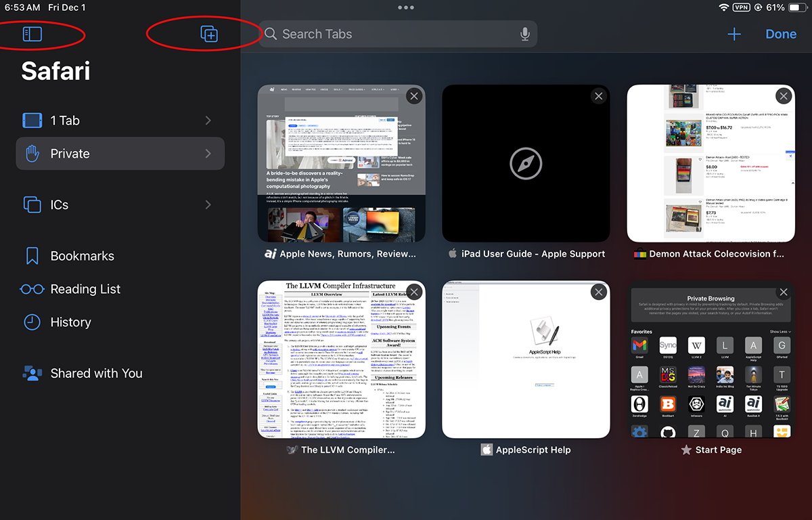Expand the 1 Tab group chevron
The image size is (812, 520).
[x=208, y=121]
